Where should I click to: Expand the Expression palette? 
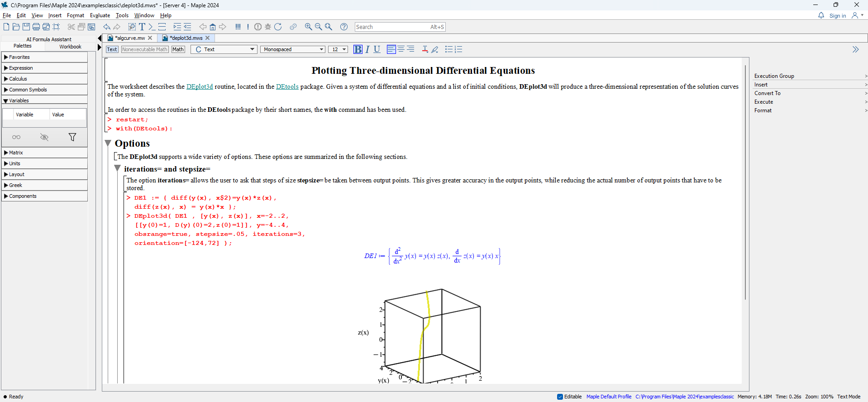tap(44, 68)
